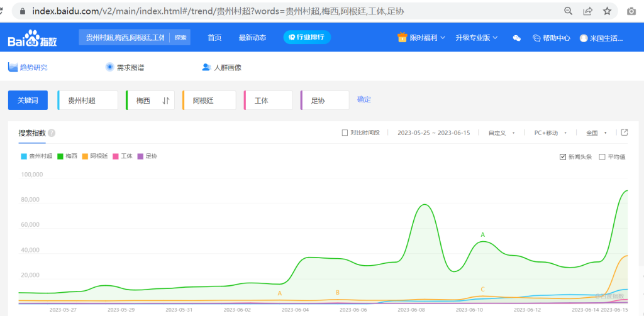
Task: Open the date range 2023-05-25 ~ 2023-06-15 picker
Action: tap(434, 133)
